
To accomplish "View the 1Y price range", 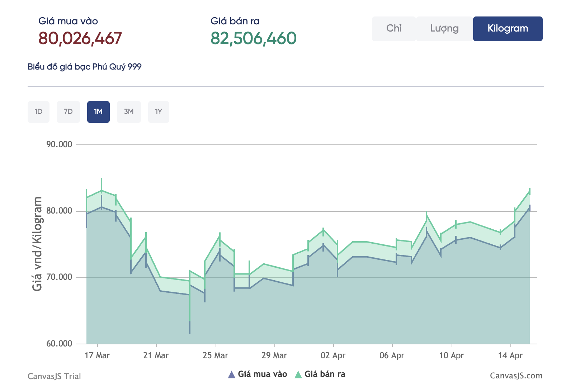I will [x=159, y=112].
